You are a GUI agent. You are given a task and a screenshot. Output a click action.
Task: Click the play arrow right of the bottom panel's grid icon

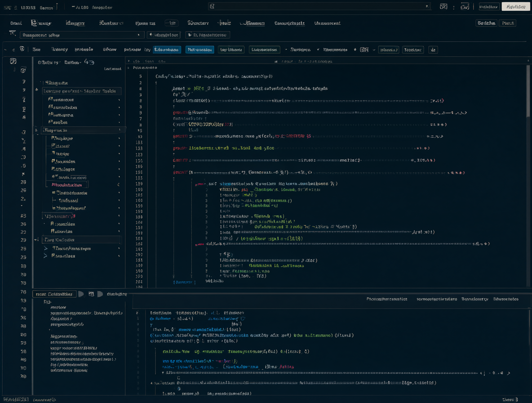[100, 294]
